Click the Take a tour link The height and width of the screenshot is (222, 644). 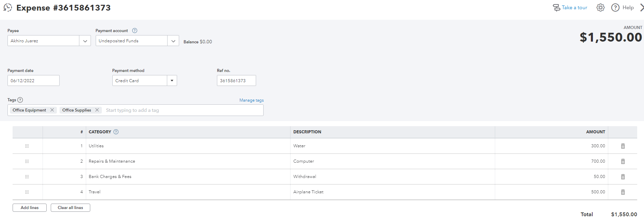[x=574, y=8]
